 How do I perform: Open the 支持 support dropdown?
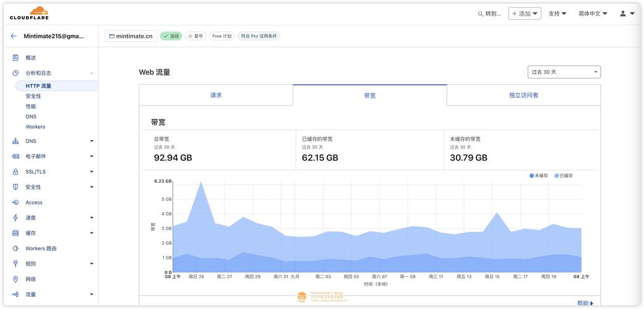(x=557, y=14)
